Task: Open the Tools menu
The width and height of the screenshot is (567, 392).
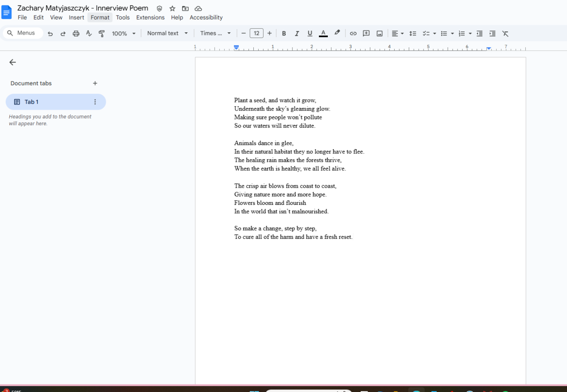Action: coord(123,18)
